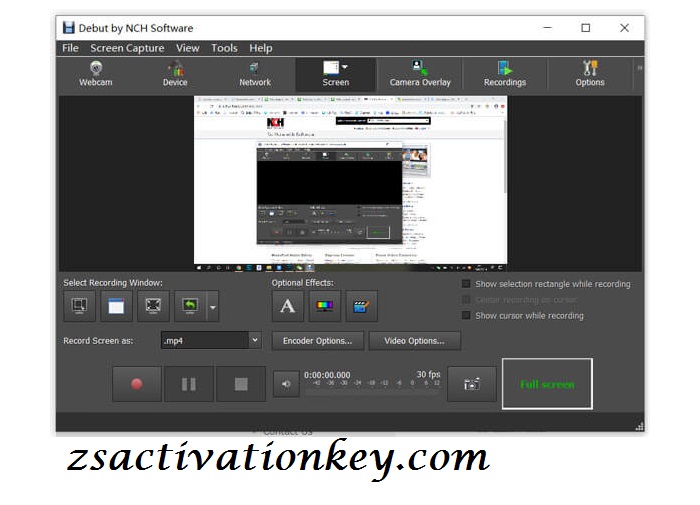Viewport: 700px width, 505px height.
Task: Open the Tools menu
Action: 224,48
